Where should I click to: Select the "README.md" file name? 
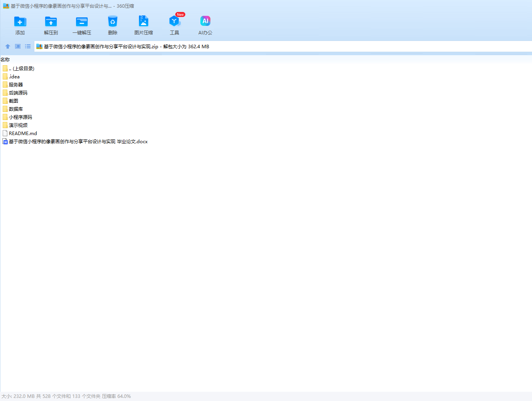click(x=23, y=134)
